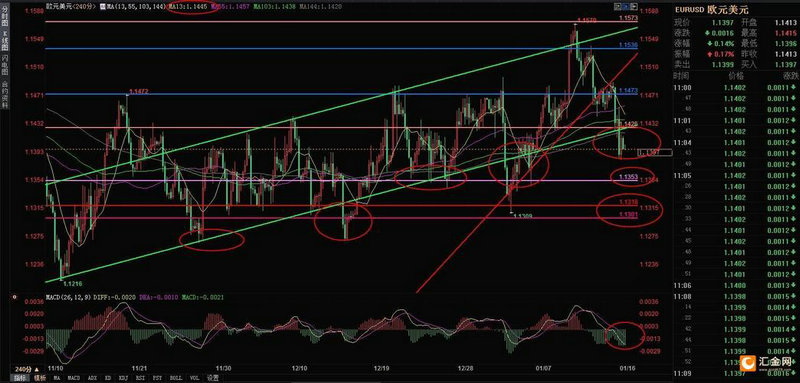
Task: Click the 12/10 date on time axis
Action: [299, 368]
